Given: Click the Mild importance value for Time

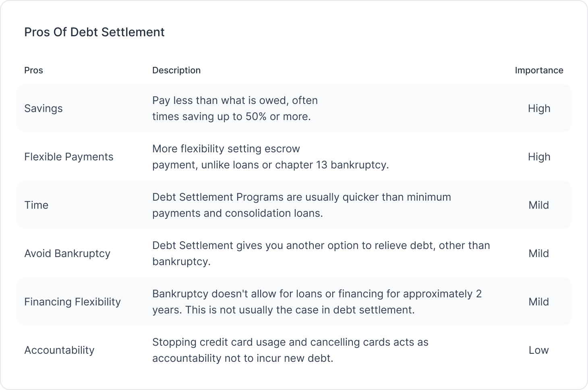Looking at the screenshot, I should [539, 205].
